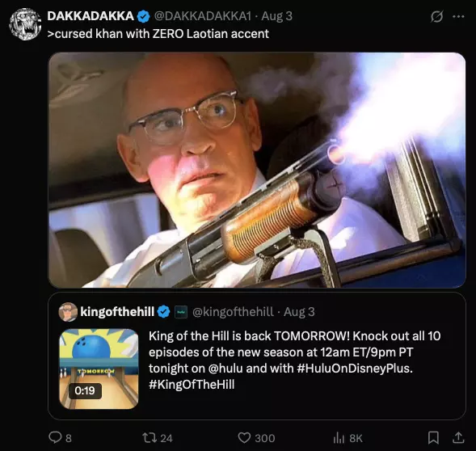This screenshot has width=476, height=451.
Task: Open DAKKADAKKA profile avatar
Action: pyautogui.click(x=25, y=24)
